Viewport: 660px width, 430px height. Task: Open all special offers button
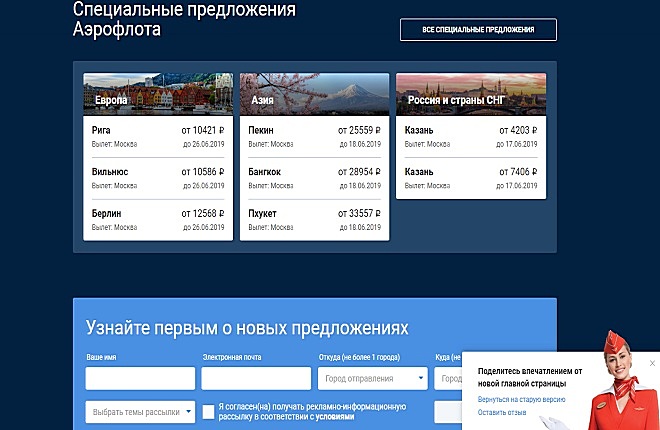[478, 29]
